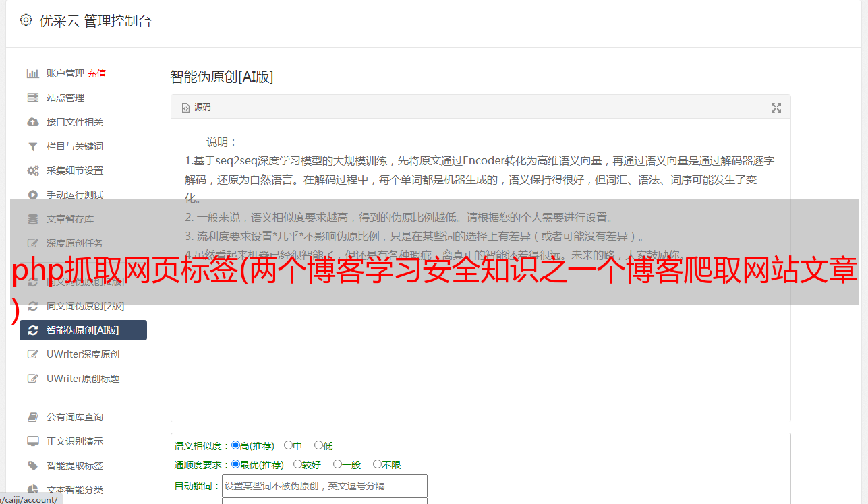Screen dimensions: 868x504
Task: Select 中 for 语义相似度
Action: 288,445
